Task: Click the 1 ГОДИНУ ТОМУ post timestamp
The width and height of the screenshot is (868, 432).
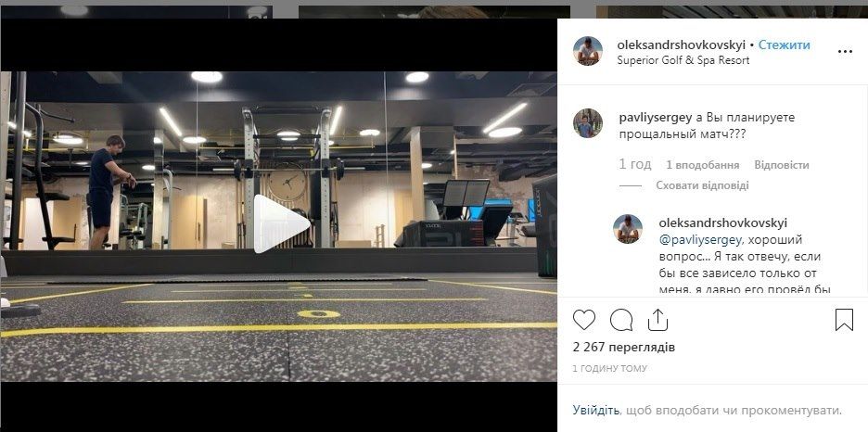Action: pos(609,368)
